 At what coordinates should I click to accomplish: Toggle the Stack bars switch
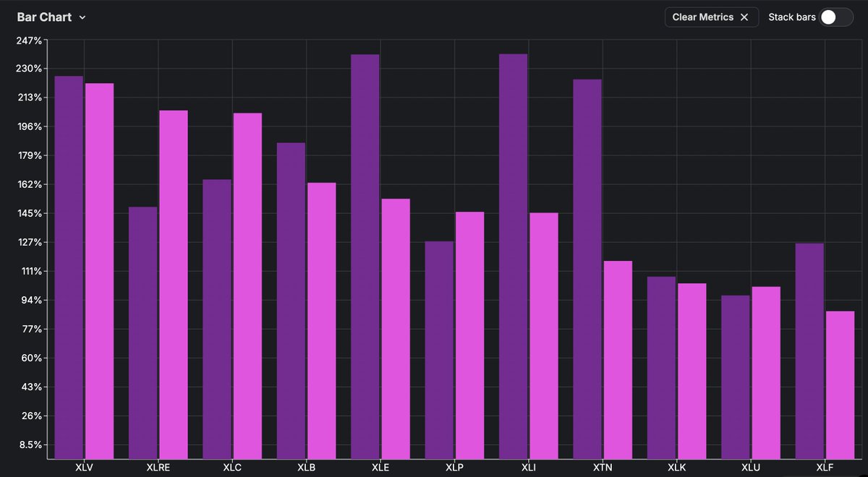[836, 17]
